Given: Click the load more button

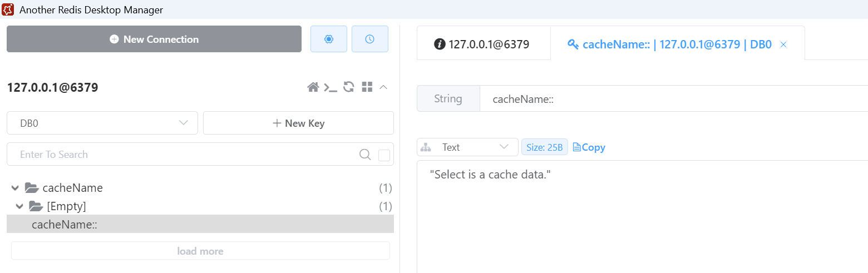Looking at the screenshot, I should click(200, 251).
